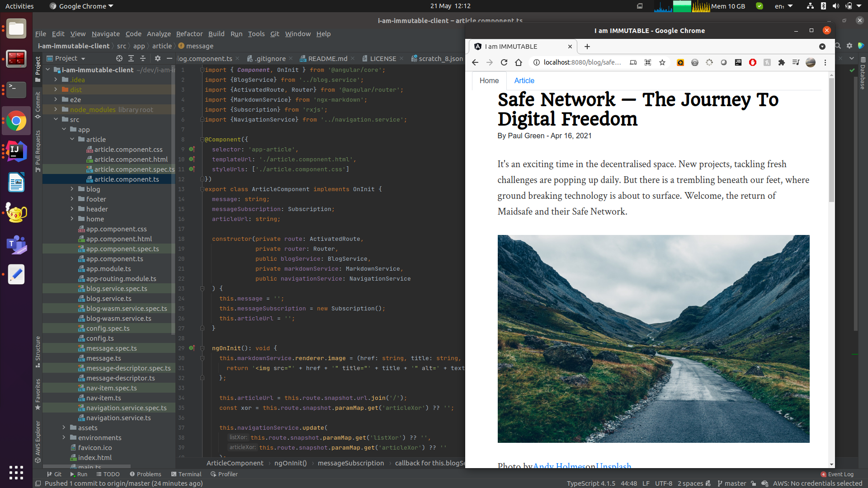Click the Select Opened File crosshair icon
Screen dimensions: 868x488
coord(119,58)
